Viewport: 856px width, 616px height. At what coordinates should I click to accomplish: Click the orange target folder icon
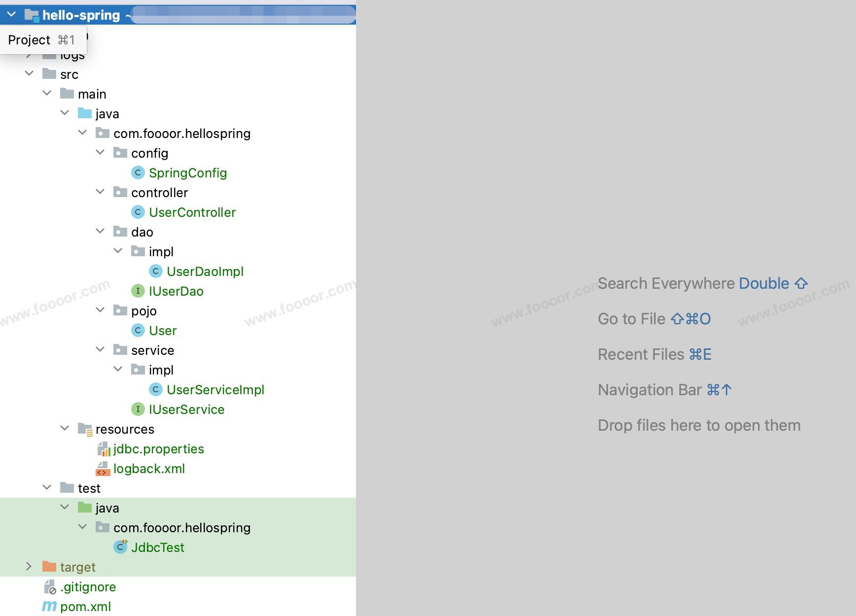49,567
